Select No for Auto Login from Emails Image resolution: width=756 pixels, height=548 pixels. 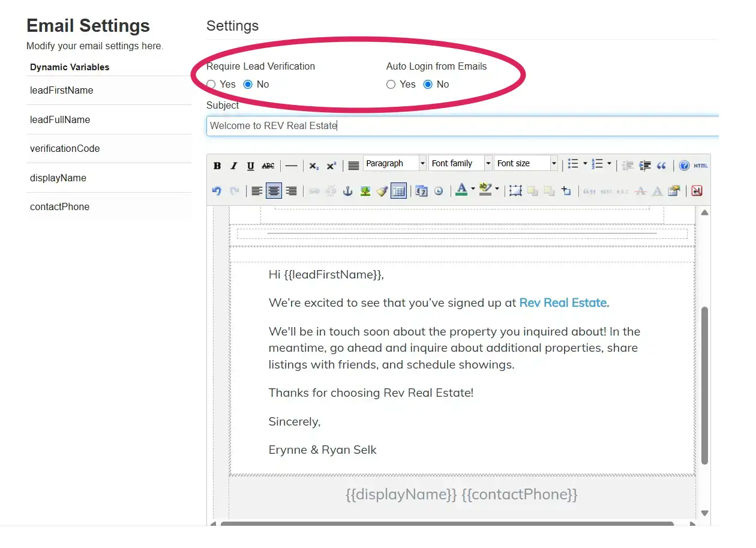428,85
